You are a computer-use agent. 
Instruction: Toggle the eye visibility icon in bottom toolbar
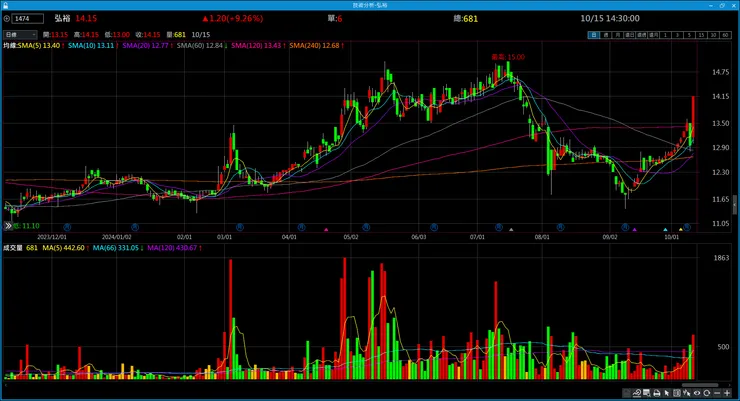point(697,393)
